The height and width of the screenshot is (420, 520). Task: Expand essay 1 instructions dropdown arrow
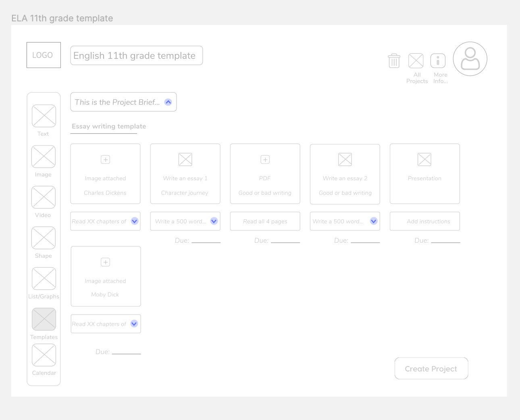214,221
